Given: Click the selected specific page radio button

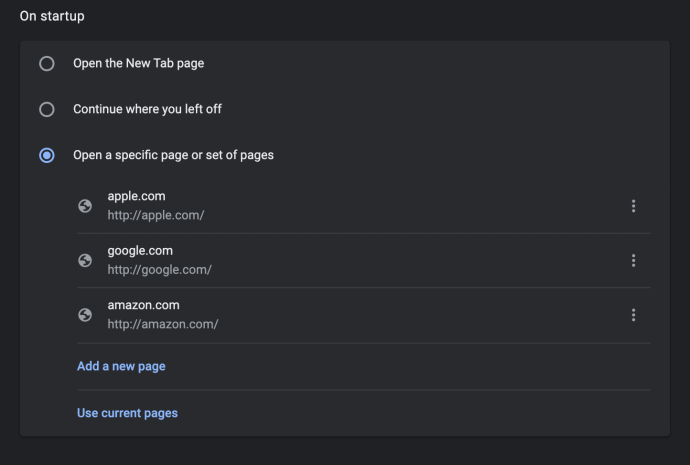Looking at the screenshot, I should tap(47, 155).
